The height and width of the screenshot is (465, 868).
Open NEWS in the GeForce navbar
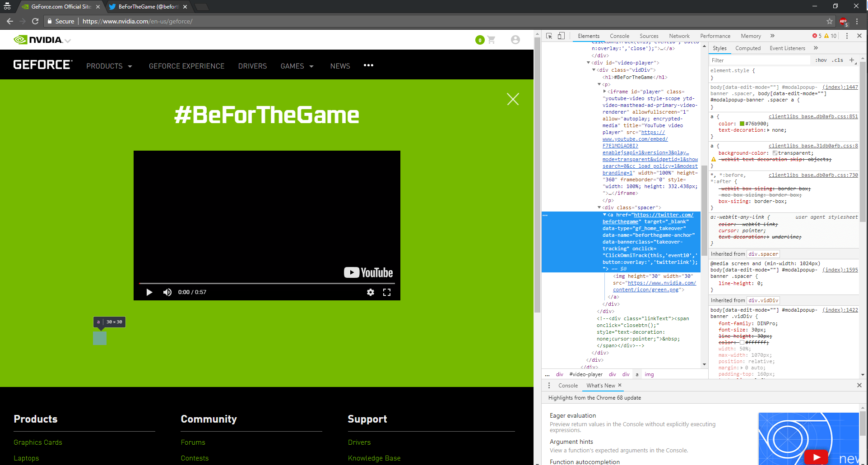point(340,66)
